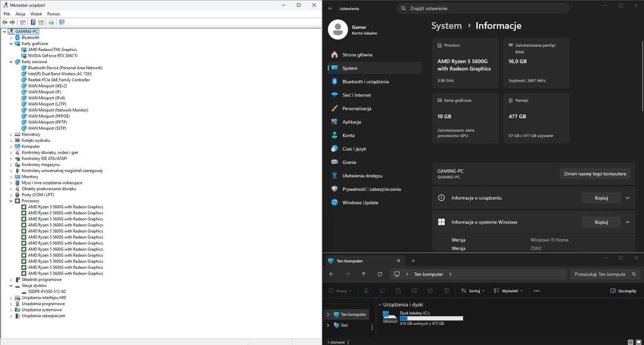Click the Pamięć 477 GB storage card

tap(536, 118)
